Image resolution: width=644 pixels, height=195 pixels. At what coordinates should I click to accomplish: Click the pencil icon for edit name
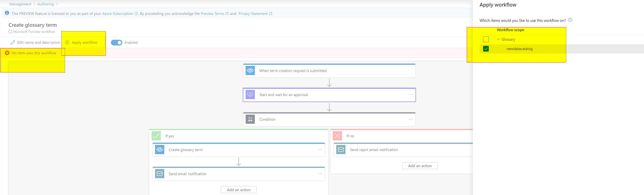coord(13,42)
